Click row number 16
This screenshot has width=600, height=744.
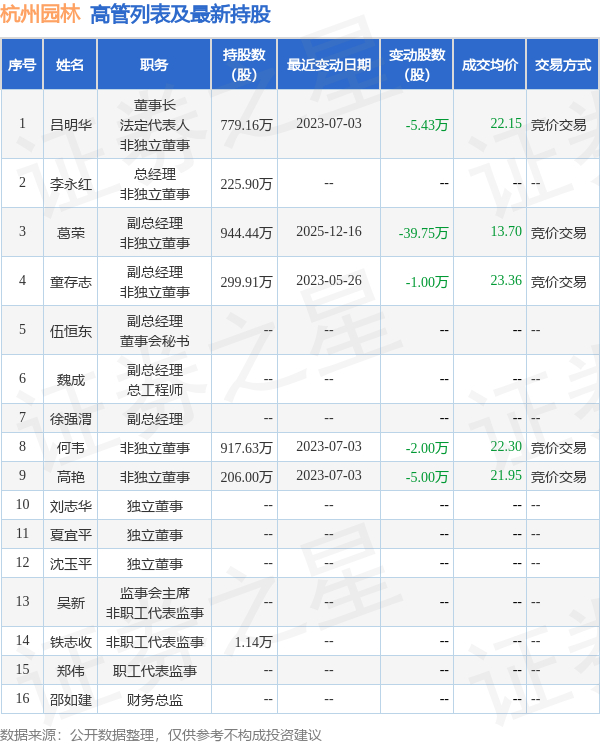click(22, 698)
